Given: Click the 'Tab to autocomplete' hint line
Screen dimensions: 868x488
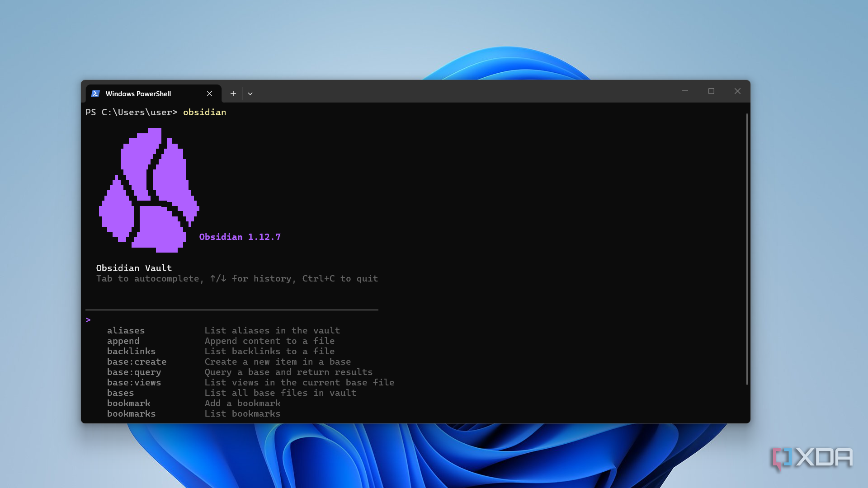Looking at the screenshot, I should coord(237,278).
